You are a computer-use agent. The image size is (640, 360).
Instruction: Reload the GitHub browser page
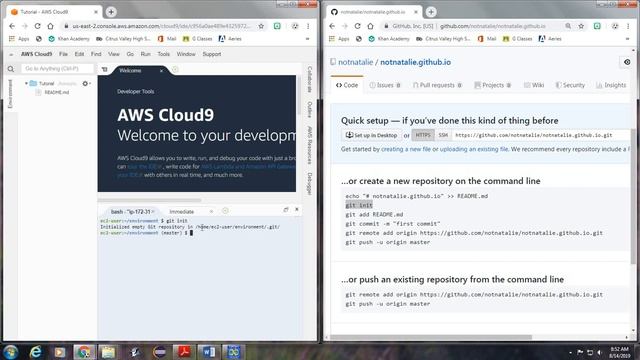point(358,26)
